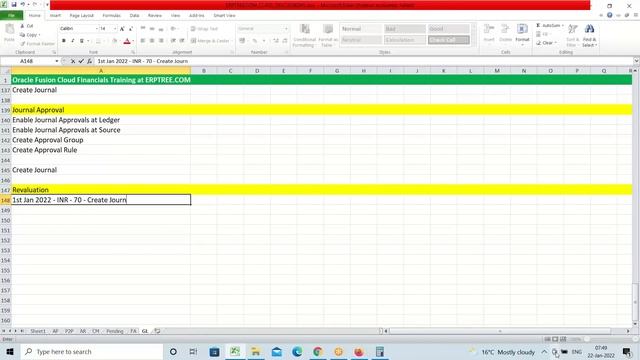
Task: Click the Windows Start button
Action: (10, 351)
